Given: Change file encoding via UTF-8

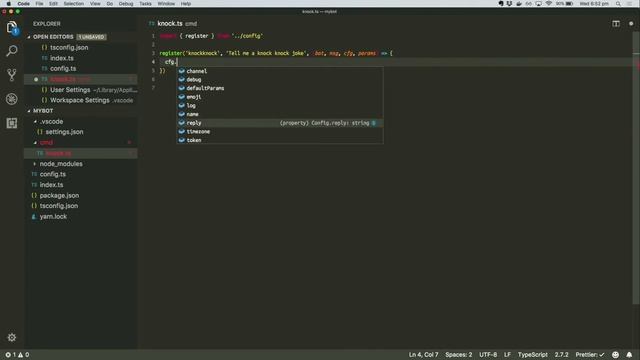Looking at the screenshot, I should (488, 355).
